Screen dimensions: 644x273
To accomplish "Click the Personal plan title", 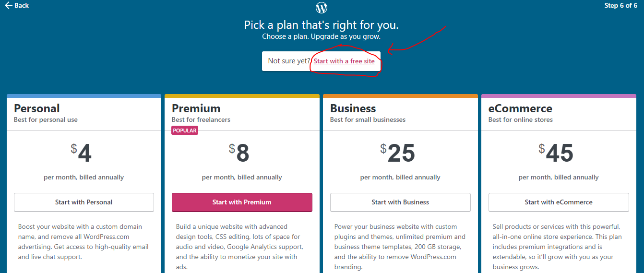I will point(37,108).
